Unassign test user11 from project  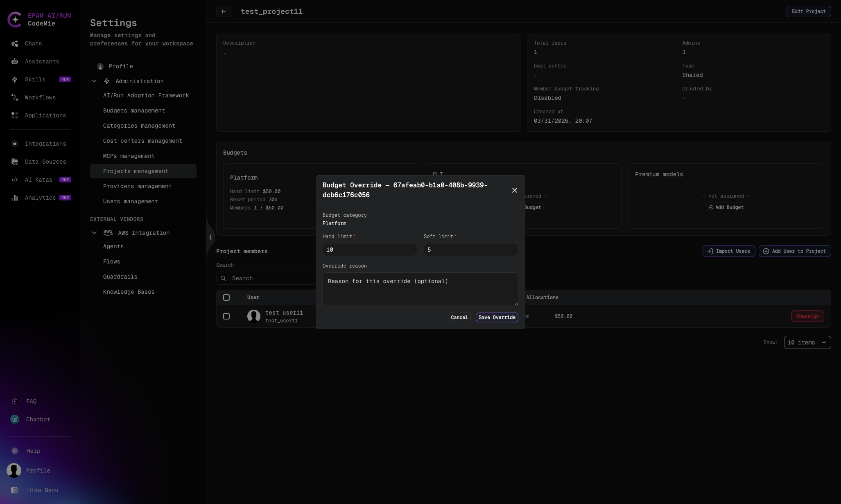(807, 316)
